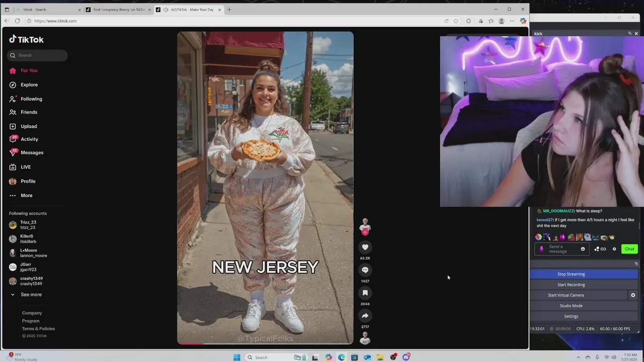Close the kick dock panel
This screenshot has height=362, width=644.
[636, 34]
